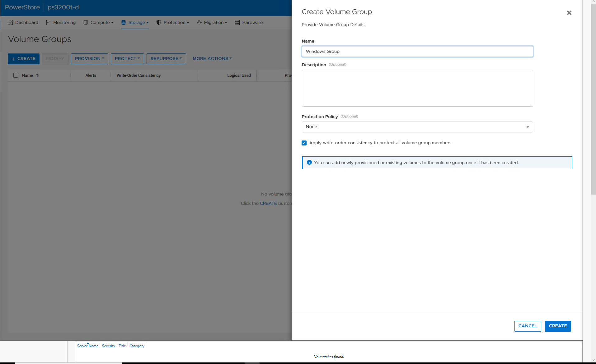This screenshot has height=364, width=596.
Task: Expand the REPURPOSE dropdown button
Action: click(166, 59)
